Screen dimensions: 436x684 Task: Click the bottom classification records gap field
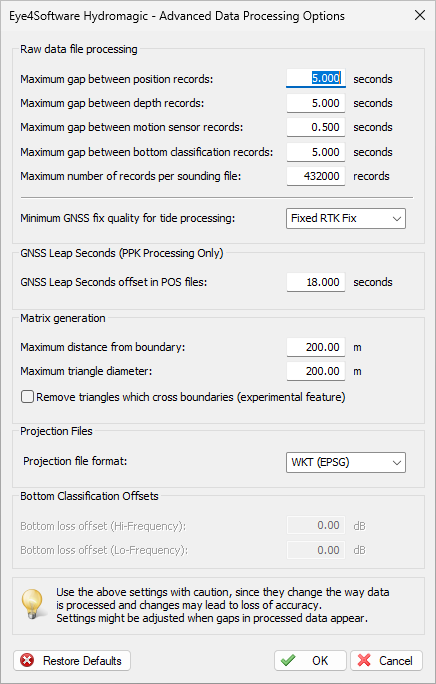coord(316,152)
